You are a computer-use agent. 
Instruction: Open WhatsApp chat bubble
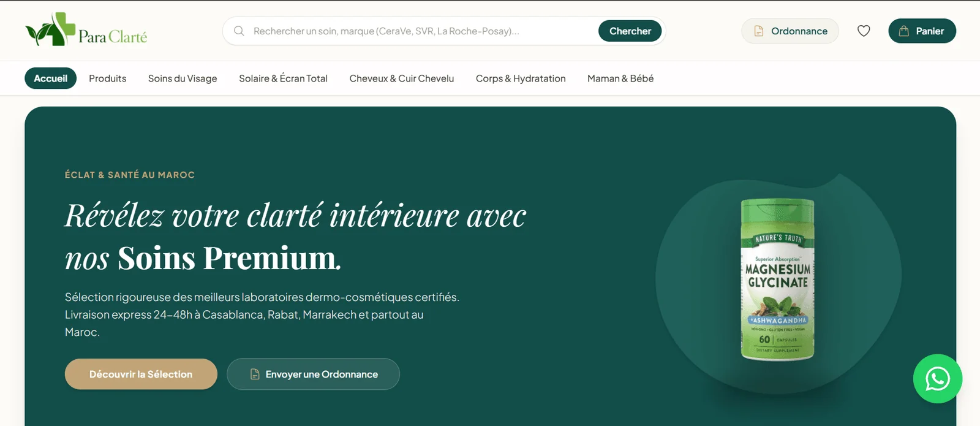click(938, 379)
